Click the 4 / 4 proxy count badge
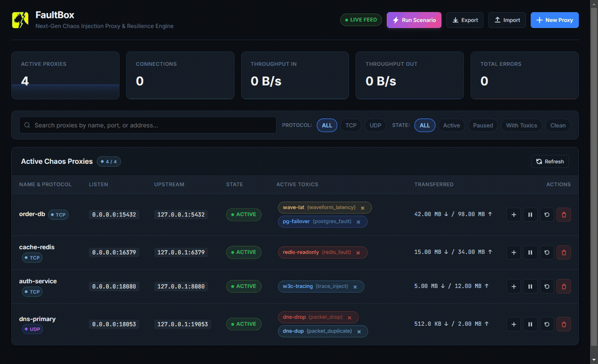The width and height of the screenshot is (598, 364). click(109, 161)
